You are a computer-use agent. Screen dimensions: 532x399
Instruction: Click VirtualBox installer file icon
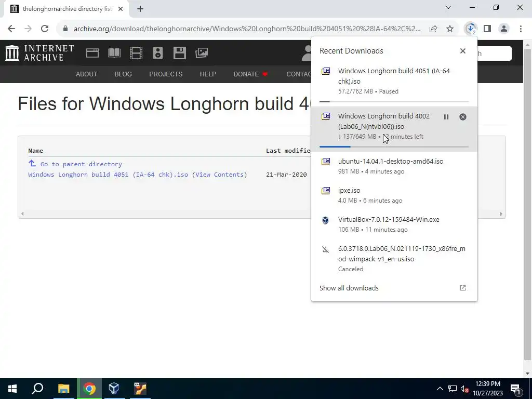click(326, 220)
